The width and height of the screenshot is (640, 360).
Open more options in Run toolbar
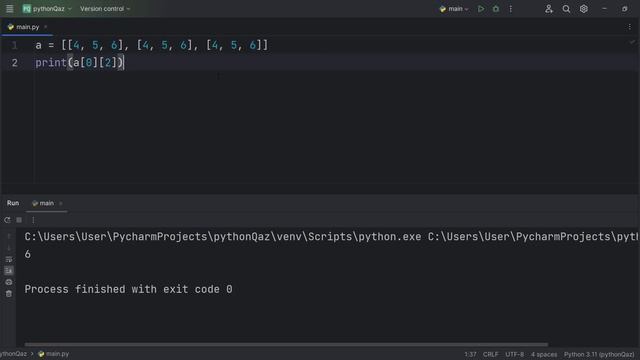[33, 220]
